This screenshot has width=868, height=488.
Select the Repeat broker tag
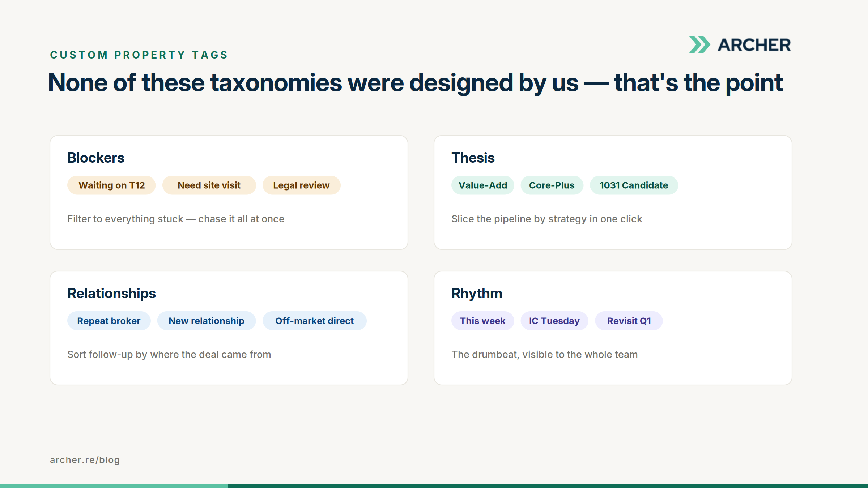[x=109, y=321]
